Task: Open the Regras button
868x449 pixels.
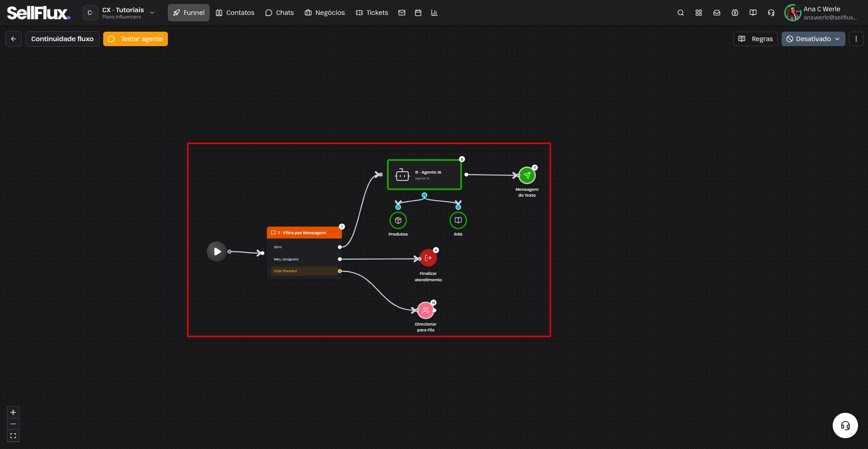Action: [x=755, y=39]
